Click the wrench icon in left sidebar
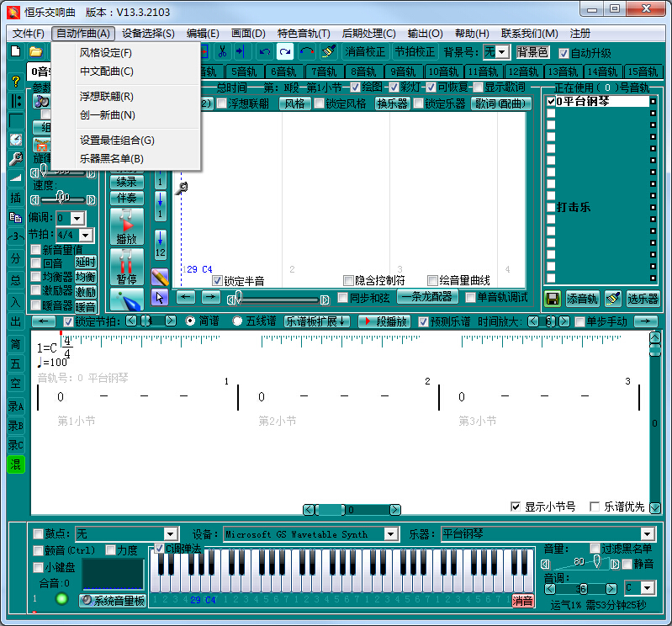Screen dimensions: 672x626 pyautogui.click(x=15, y=158)
